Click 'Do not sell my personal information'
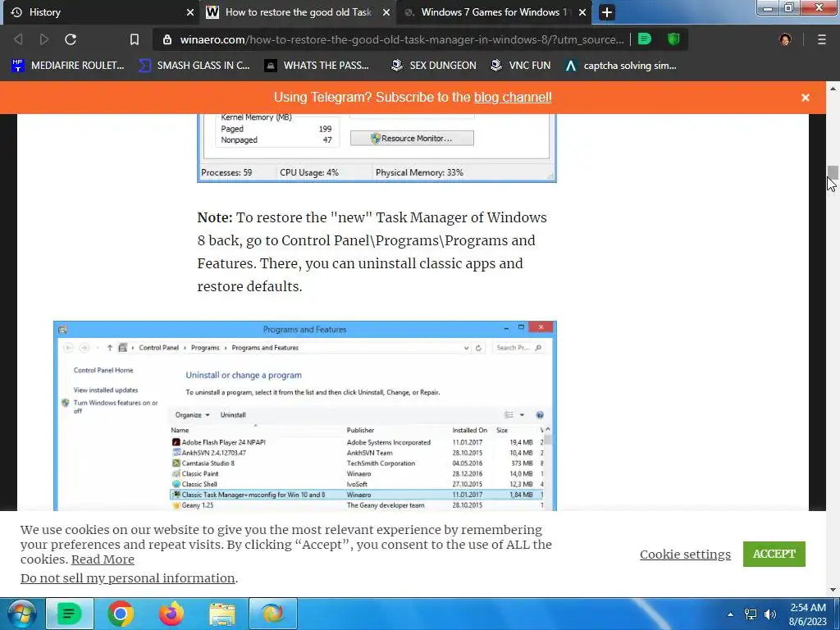Viewport: 840px width, 630px height. tap(127, 578)
